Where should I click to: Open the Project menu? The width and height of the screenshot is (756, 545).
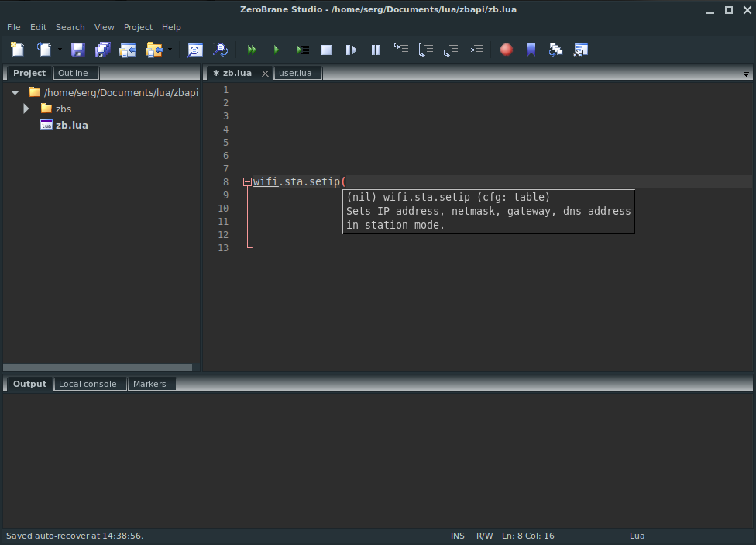tap(138, 27)
